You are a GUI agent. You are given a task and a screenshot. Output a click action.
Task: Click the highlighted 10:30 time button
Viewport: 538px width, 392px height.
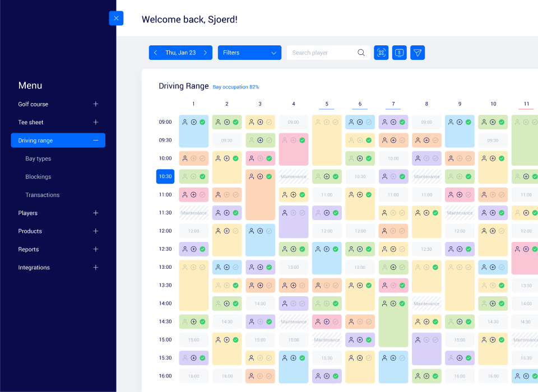pos(165,176)
